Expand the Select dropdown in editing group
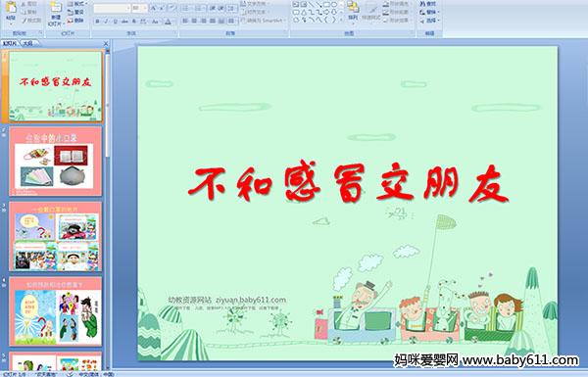Viewport: 588px width, 377px height. pos(429,21)
